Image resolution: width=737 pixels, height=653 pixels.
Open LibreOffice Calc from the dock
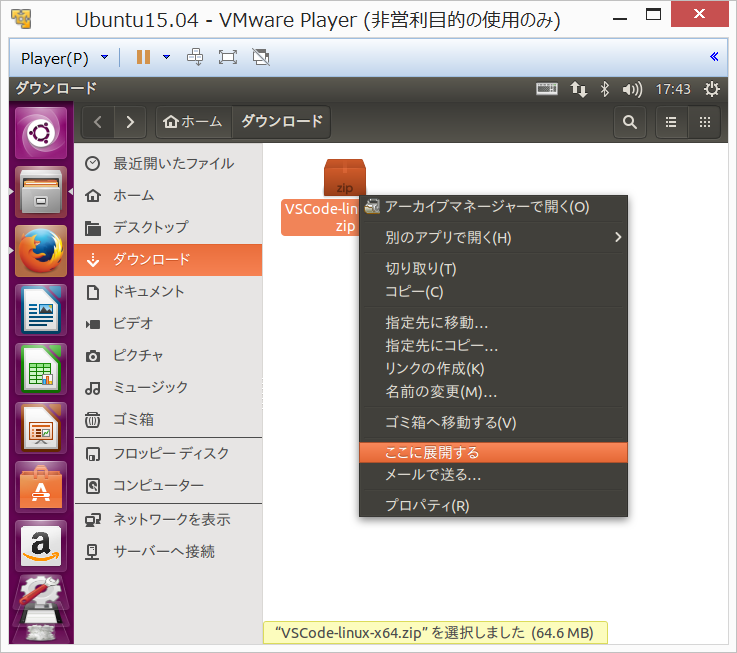pyautogui.click(x=41, y=369)
